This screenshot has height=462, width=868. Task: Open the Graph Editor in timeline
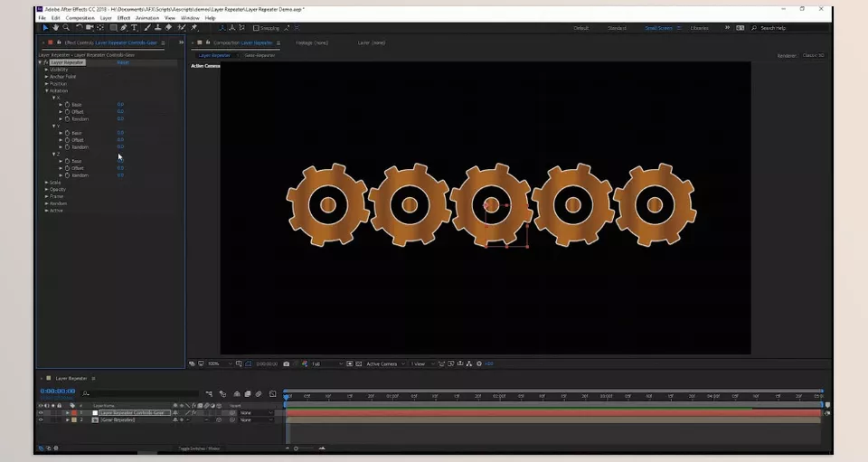click(272, 394)
